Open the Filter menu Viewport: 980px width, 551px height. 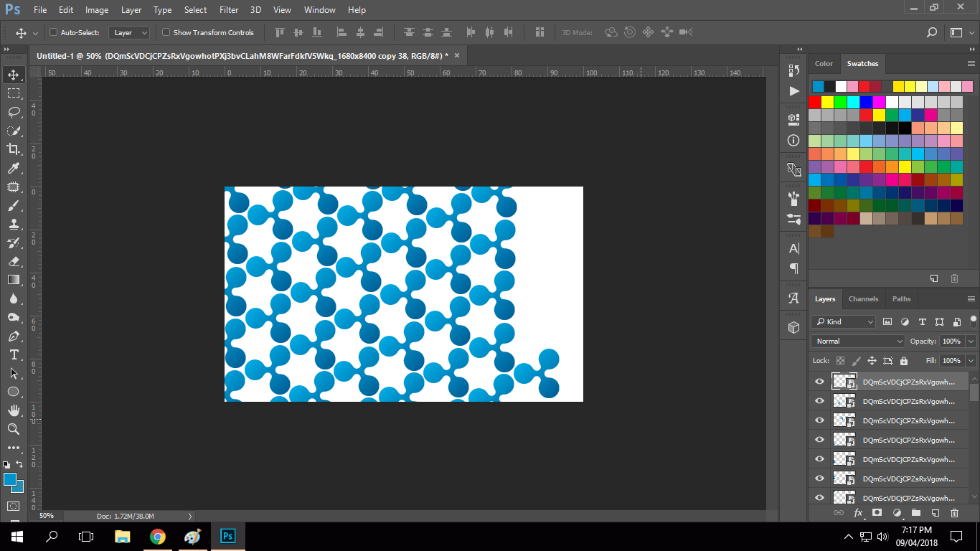coord(229,10)
